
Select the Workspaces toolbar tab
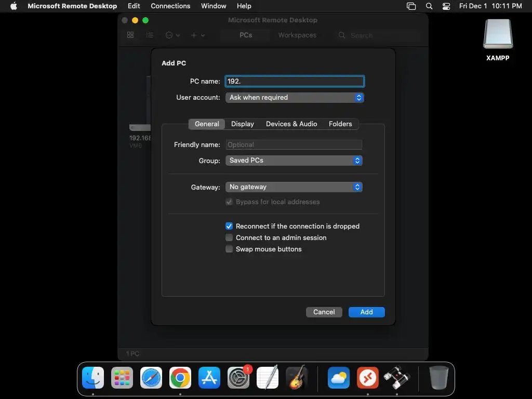point(297,35)
